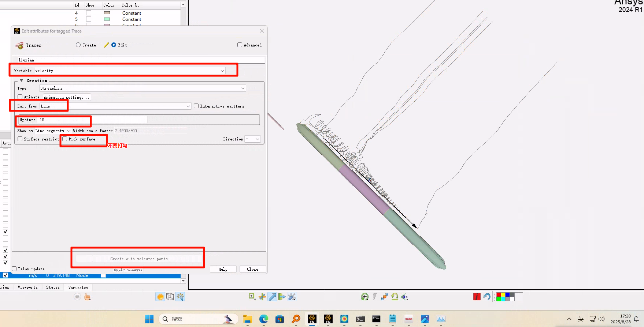Screen dimensions: 644x327
Task: Switch to the Variables tab
Action: [x=78, y=287]
